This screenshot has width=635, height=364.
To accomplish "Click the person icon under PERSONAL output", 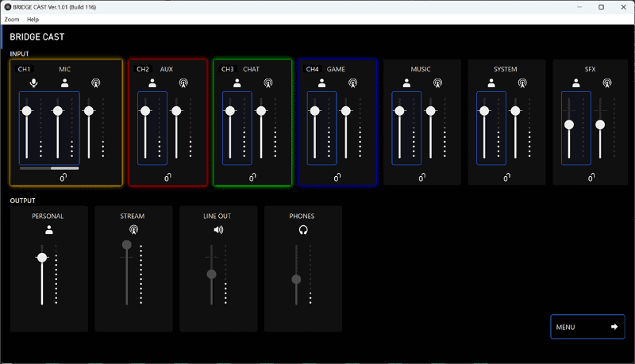I will point(49,230).
